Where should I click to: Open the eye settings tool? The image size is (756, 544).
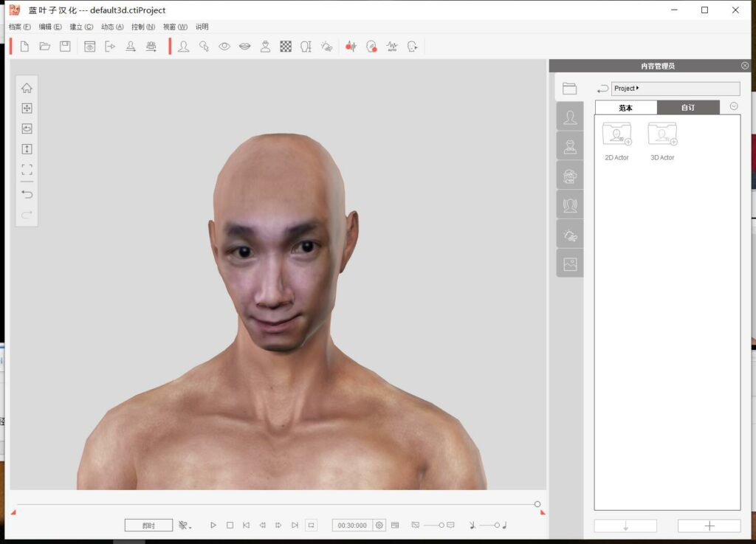click(224, 47)
